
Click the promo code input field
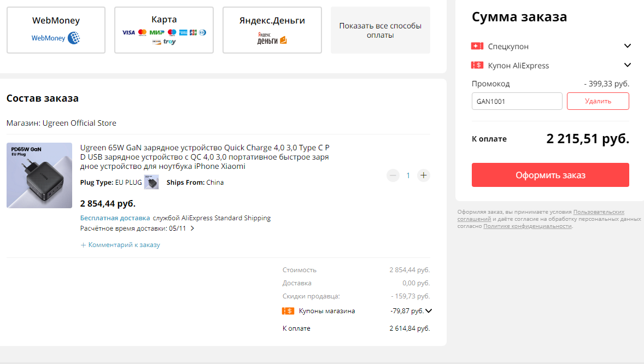[x=517, y=101]
